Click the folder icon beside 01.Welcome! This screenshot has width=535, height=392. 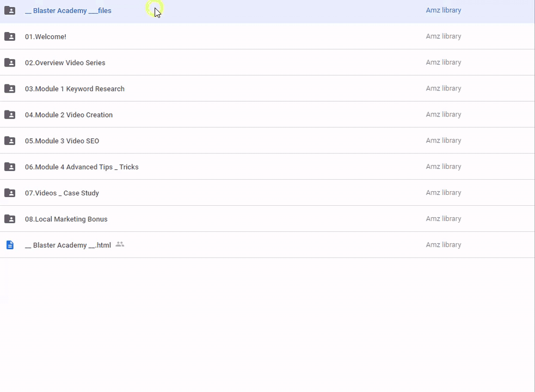pos(10,36)
